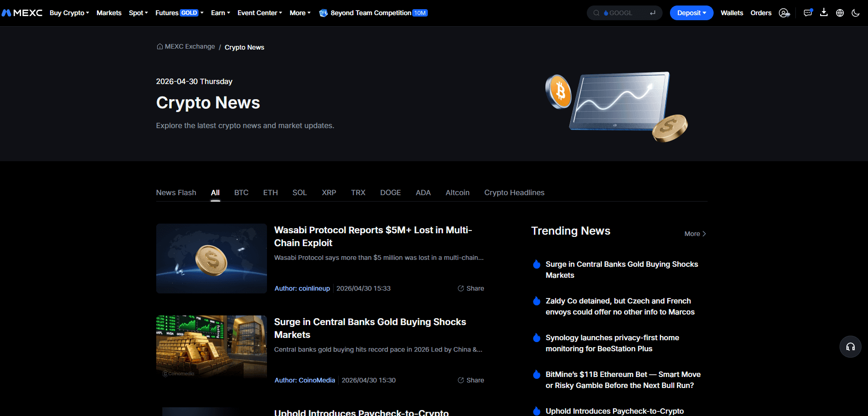Click flame icon beside Synology trending item

pos(536,337)
